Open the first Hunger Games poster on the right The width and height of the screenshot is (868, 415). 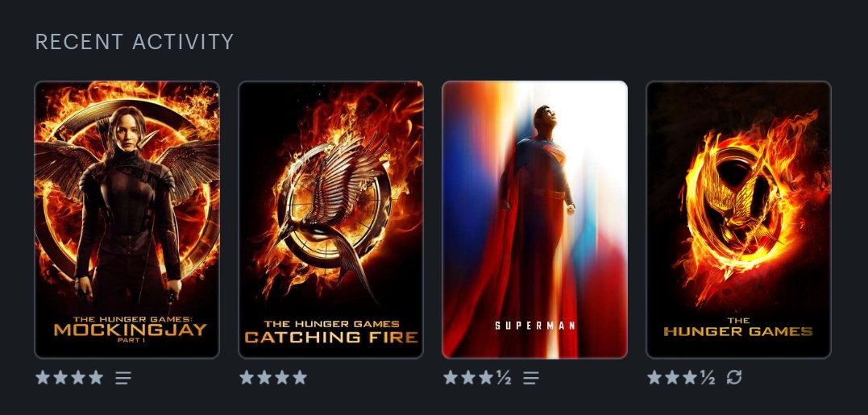point(738,220)
